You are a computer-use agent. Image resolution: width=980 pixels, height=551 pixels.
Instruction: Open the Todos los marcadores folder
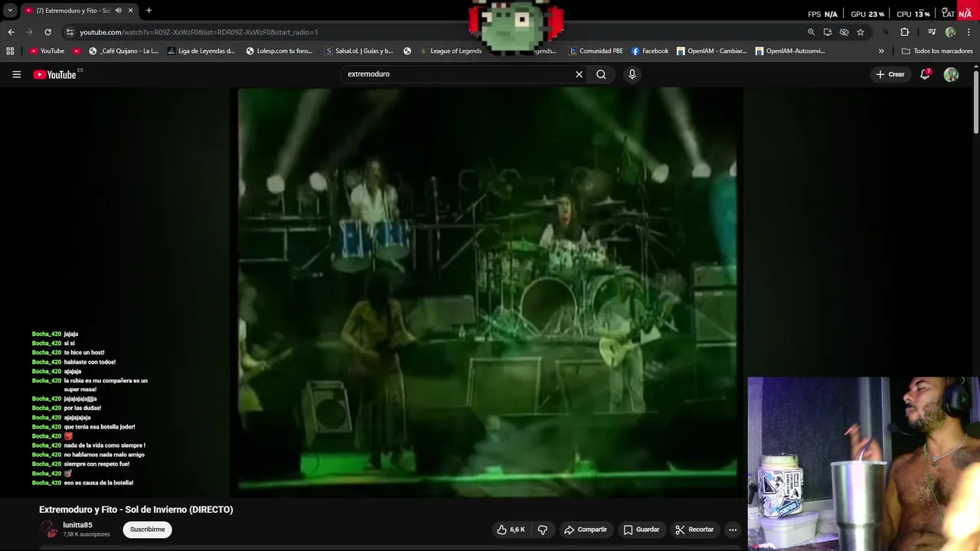point(937,51)
